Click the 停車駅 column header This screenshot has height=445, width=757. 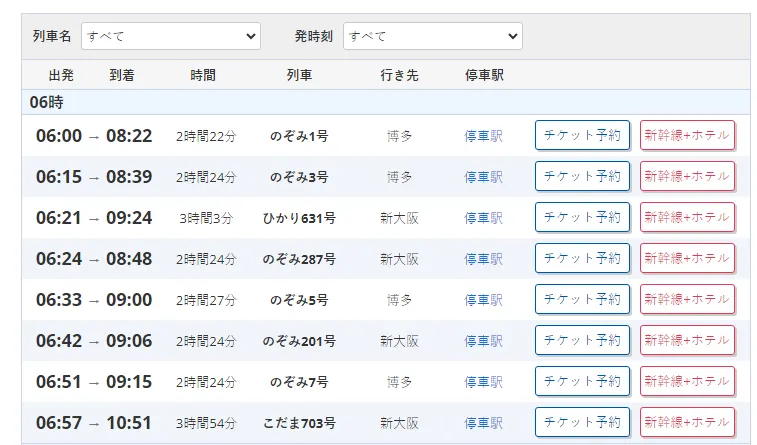[x=484, y=75]
